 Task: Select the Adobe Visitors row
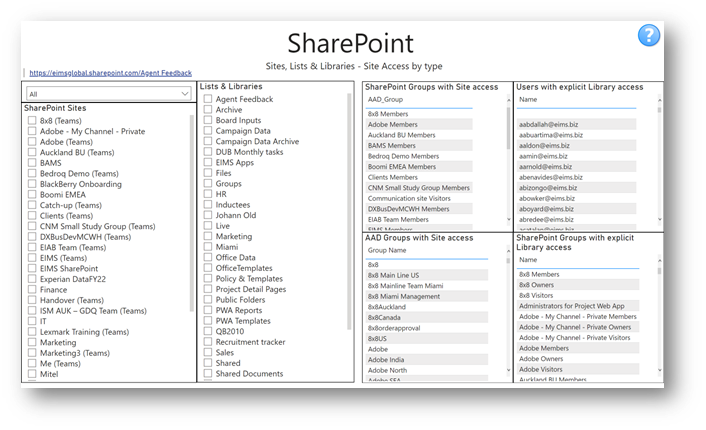click(578, 369)
